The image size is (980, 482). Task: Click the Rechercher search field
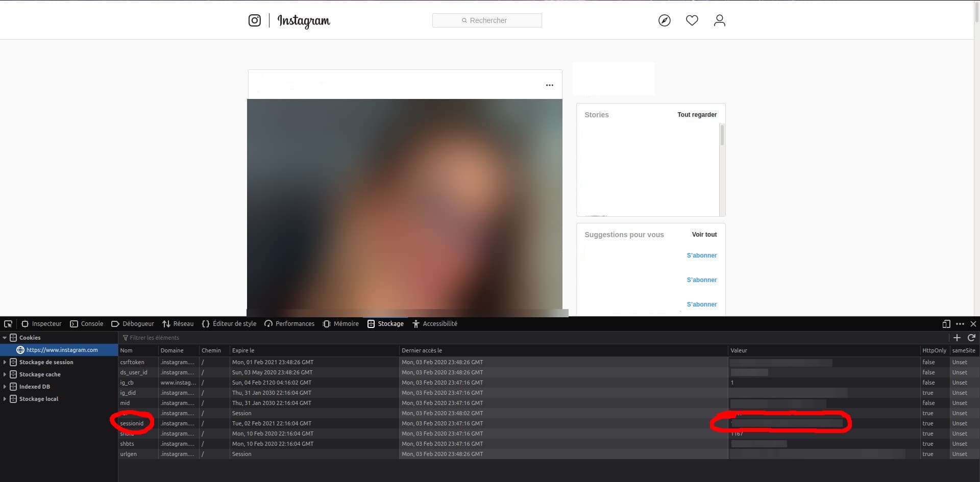click(x=487, y=20)
